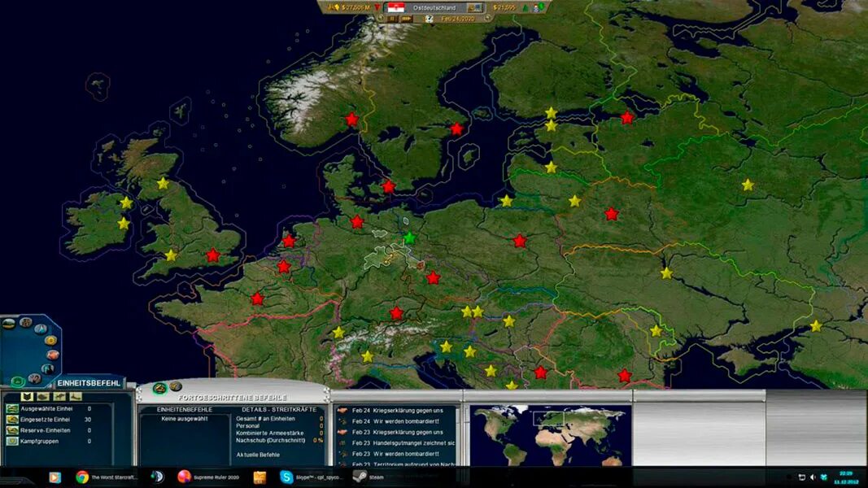Click the small map icon right of Ostdeutschland
The image size is (868, 488).
[x=474, y=8]
